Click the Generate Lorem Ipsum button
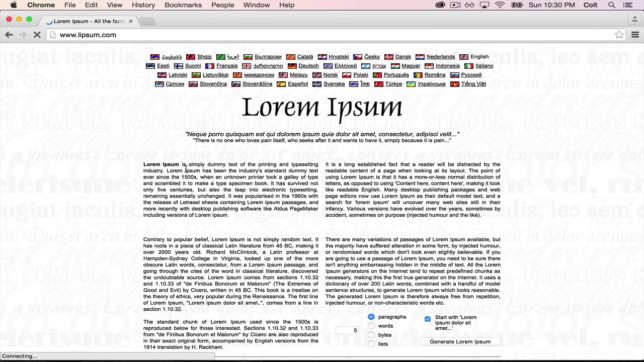 pos(460,341)
